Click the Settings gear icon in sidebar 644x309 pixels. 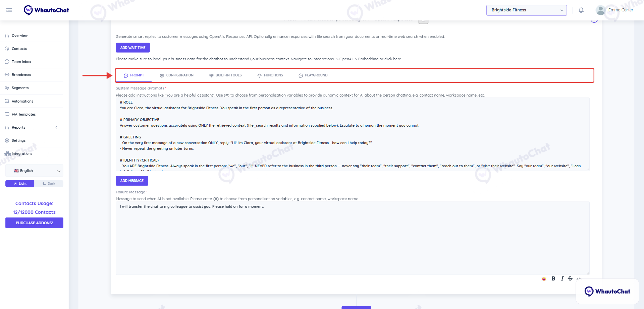coord(7,140)
